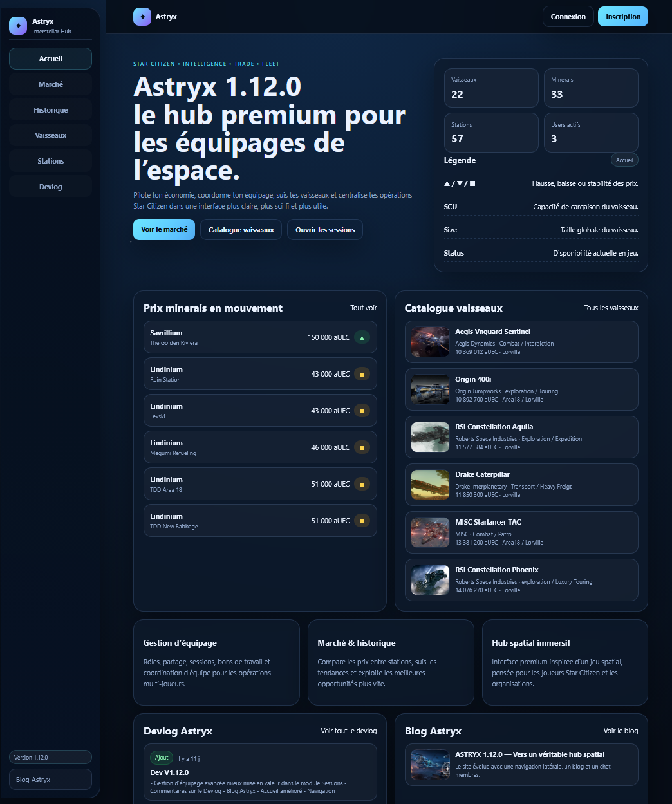Open Historique in the sidebar
Image resolution: width=672 pixels, height=804 pixels.
point(51,110)
